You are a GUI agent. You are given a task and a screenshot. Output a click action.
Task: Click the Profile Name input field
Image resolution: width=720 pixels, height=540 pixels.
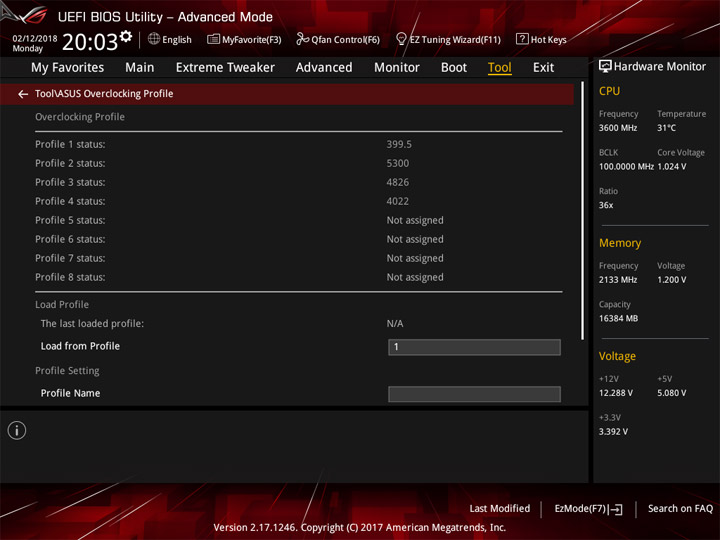474,394
